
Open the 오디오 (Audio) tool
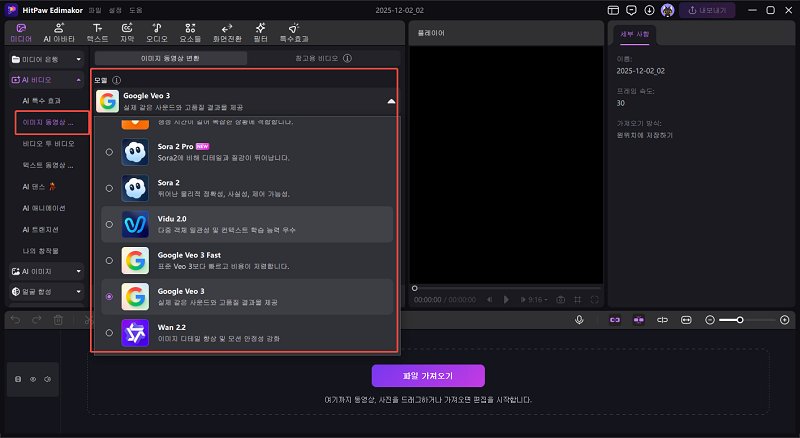coord(157,33)
